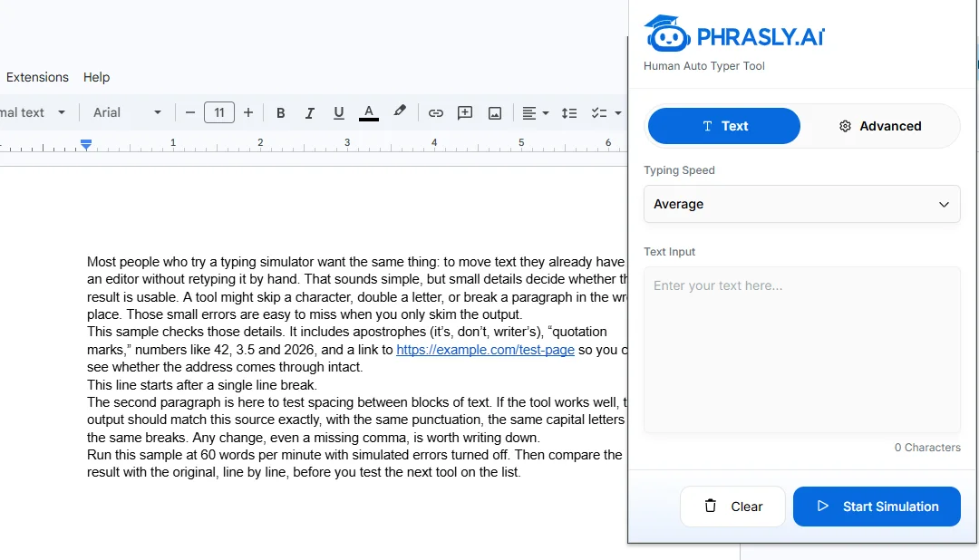Open the Arial font dropdown
Image resolution: width=979 pixels, height=560 pixels.
coord(127,112)
